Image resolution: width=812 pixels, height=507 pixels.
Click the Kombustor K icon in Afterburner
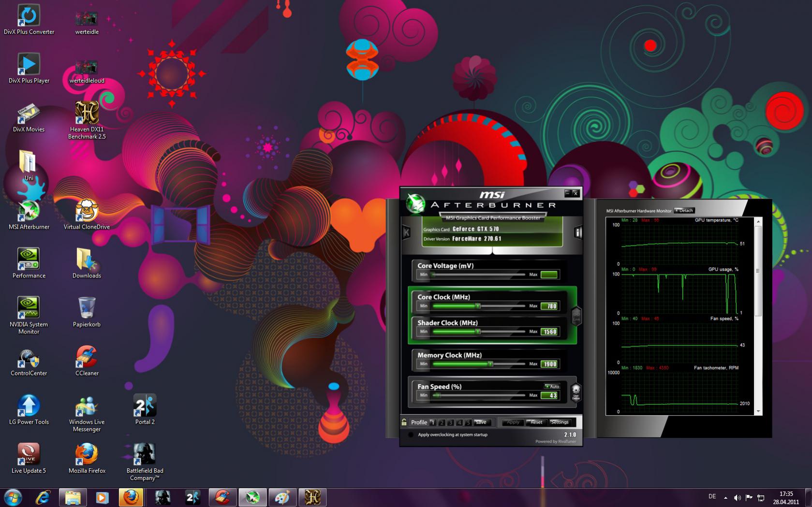click(406, 232)
